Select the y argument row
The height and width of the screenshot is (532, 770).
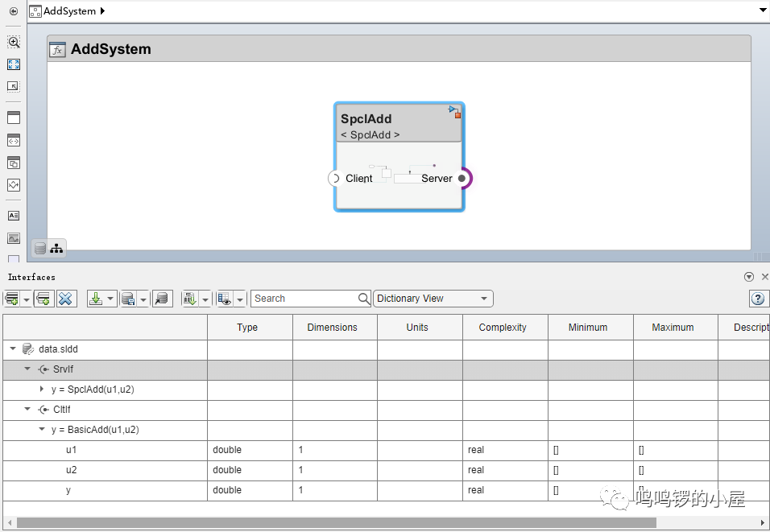(x=386, y=490)
